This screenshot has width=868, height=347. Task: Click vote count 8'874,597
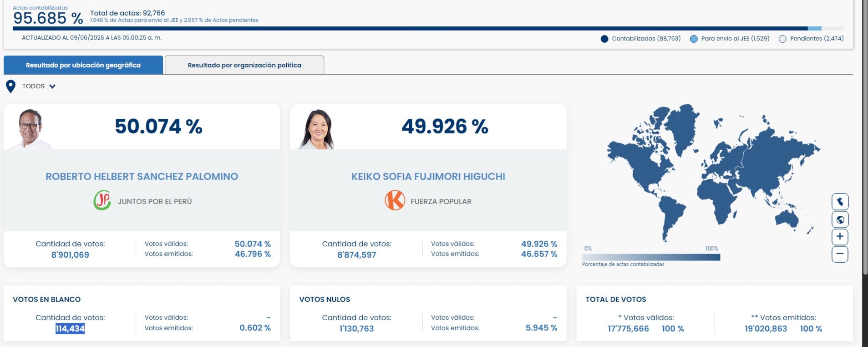tap(357, 255)
